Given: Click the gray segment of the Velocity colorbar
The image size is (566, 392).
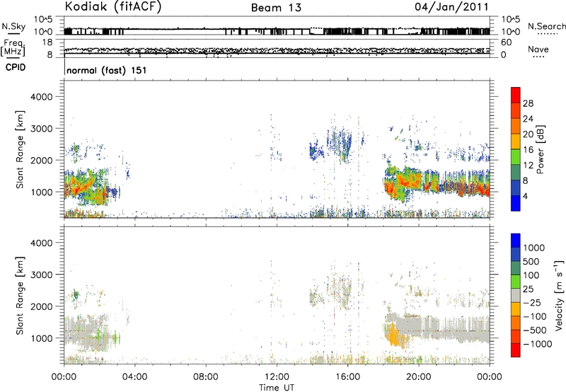Looking at the screenshot, I should pos(516,296).
